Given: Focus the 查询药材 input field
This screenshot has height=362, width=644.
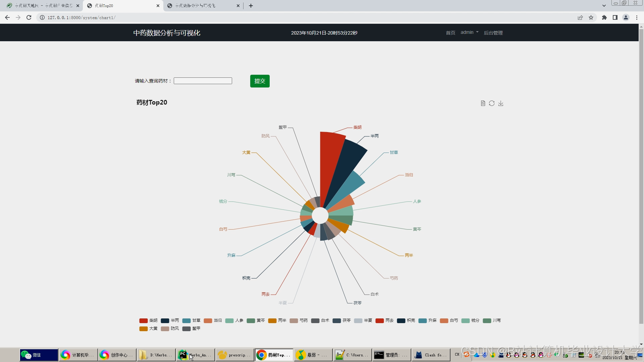Looking at the screenshot, I should (x=203, y=81).
